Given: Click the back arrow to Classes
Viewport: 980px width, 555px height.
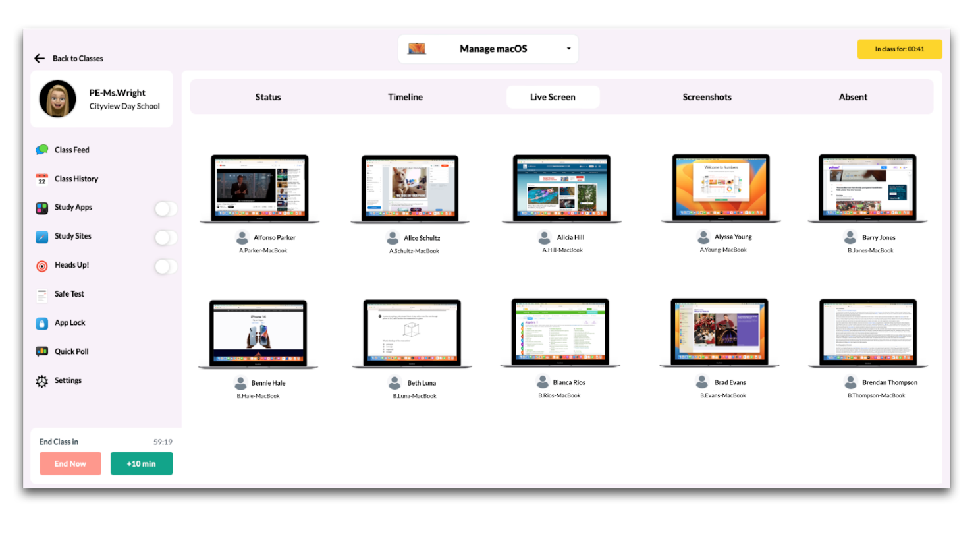Looking at the screenshot, I should pos(40,59).
